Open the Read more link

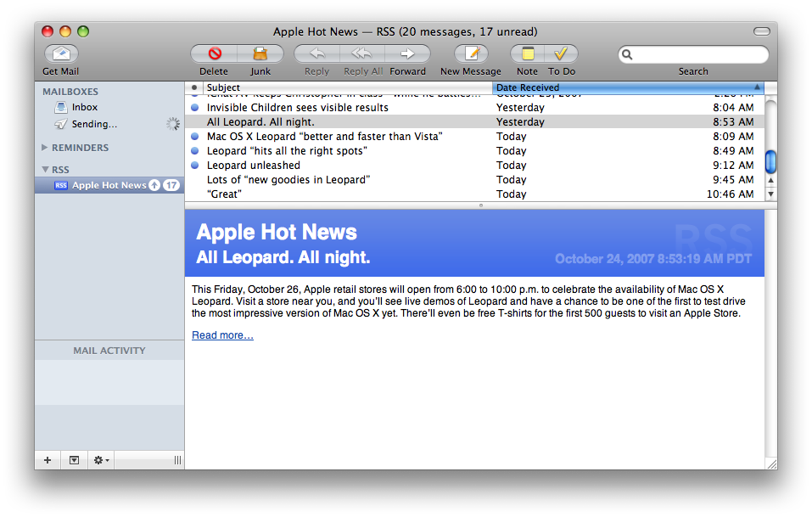[222, 335]
